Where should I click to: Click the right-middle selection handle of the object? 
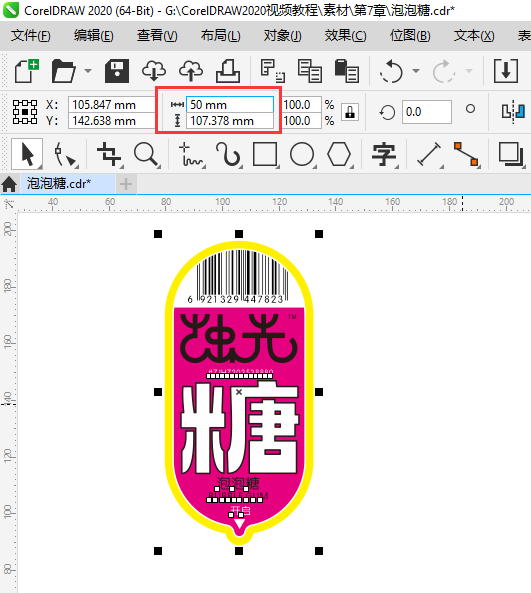point(319,392)
